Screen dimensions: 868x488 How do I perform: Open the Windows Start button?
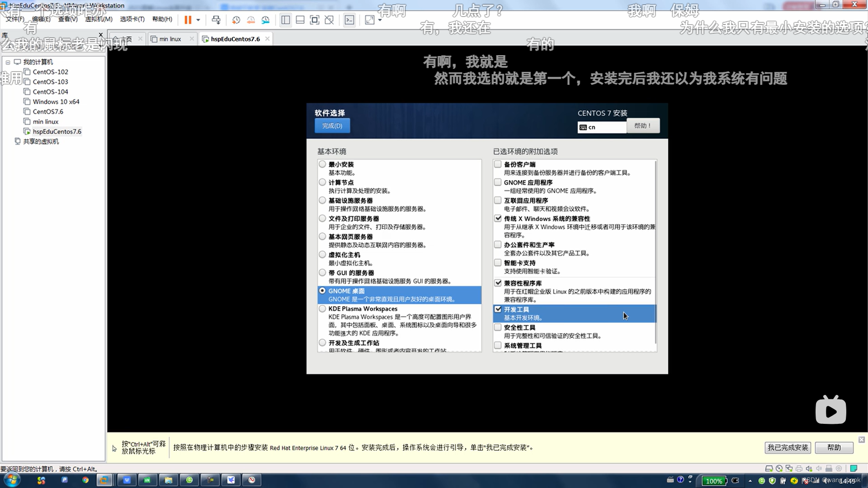pyautogui.click(x=12, y=480)
